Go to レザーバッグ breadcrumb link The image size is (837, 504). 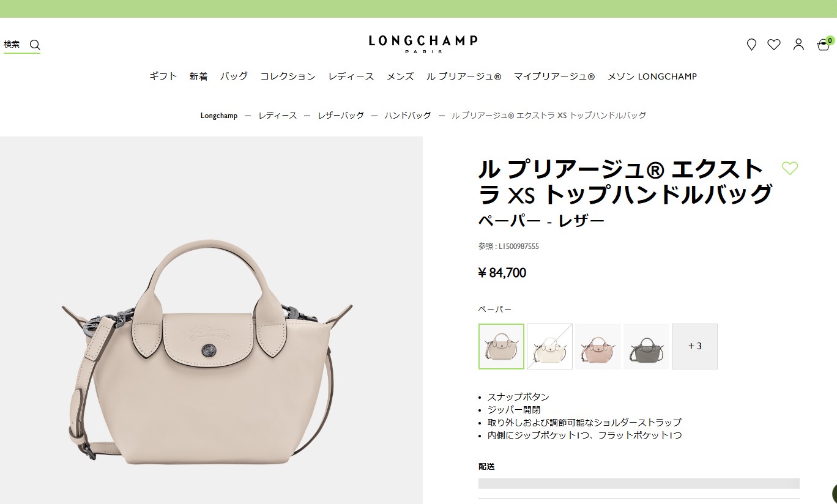341,116
